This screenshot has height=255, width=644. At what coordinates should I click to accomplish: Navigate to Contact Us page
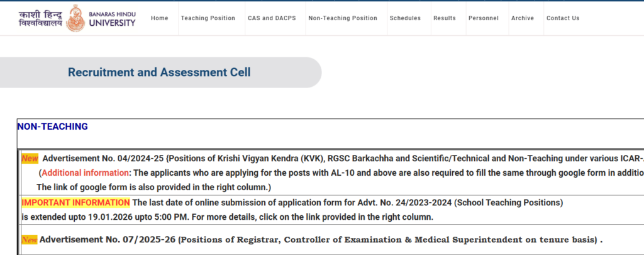[x=563, y=18]
